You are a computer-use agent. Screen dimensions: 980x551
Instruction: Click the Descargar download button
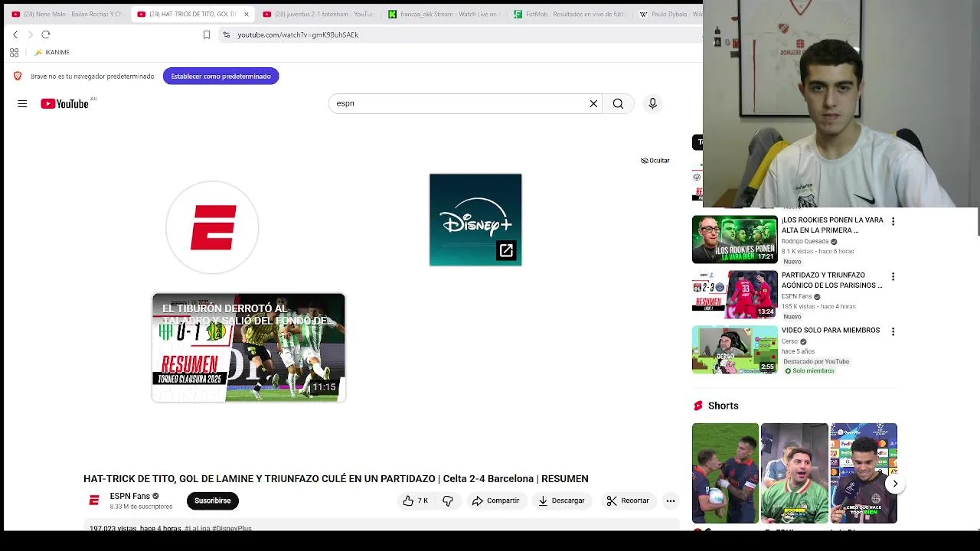click(561, 500)
